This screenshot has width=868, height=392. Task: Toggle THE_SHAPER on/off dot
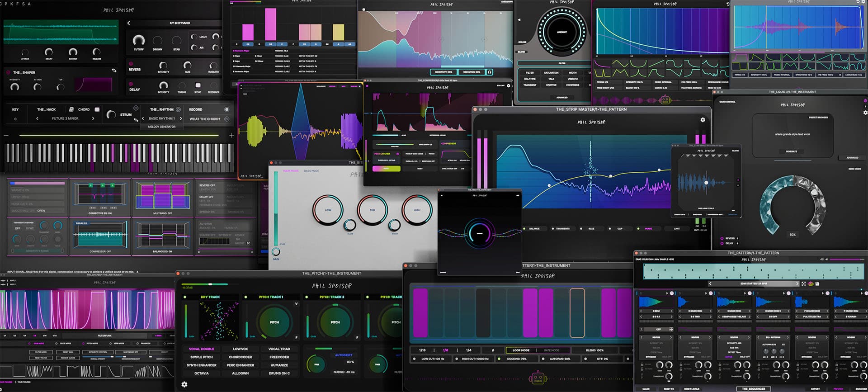(8, 72)
